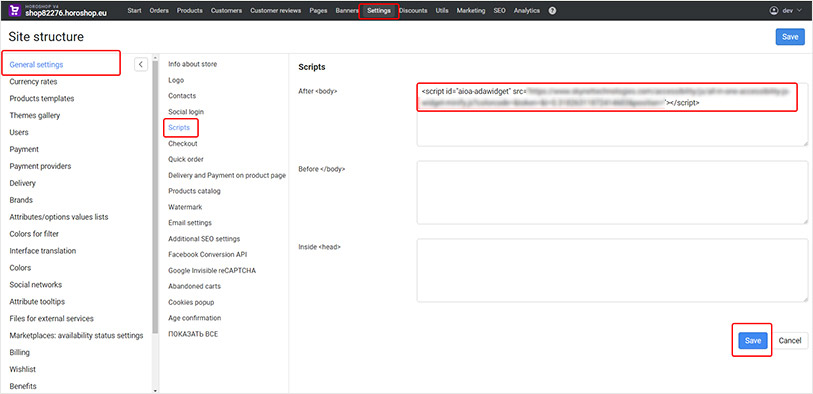Viewport: 813px width, 394px height.
Task: Select Currency rates in the sidebar
Action: point(33,82)
